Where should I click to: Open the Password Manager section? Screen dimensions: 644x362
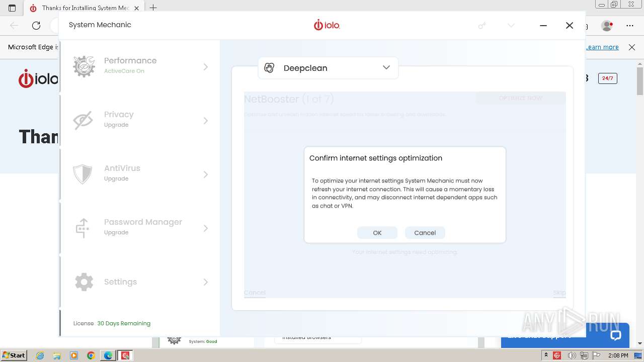140,228
